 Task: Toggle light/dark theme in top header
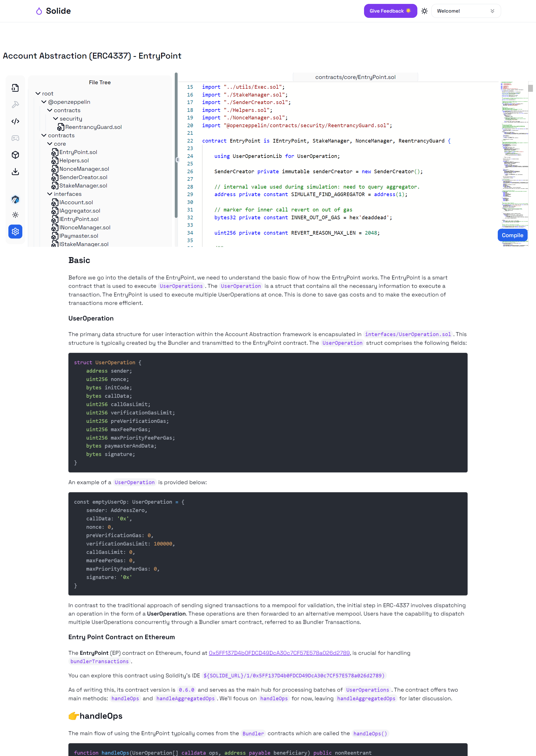424,11
